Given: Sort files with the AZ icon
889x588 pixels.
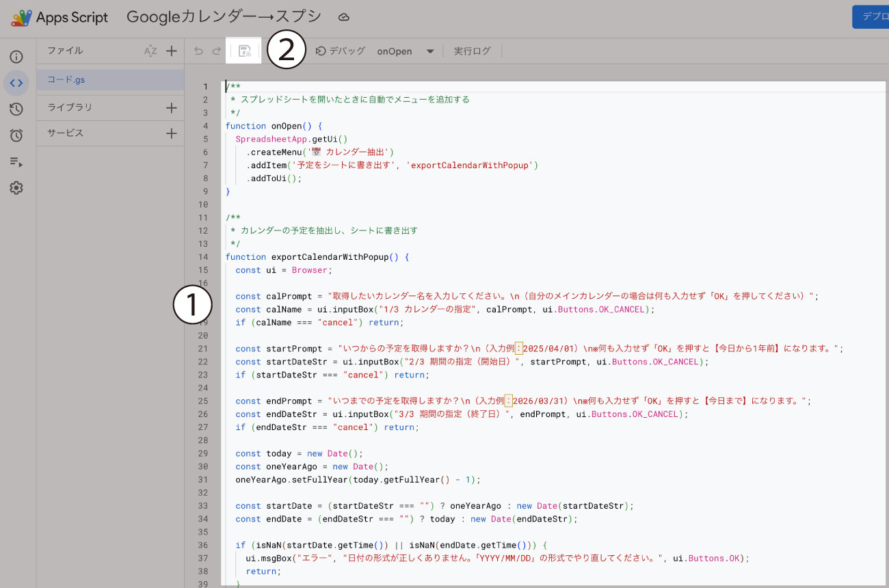Looking at the screenshot, I should coord(150,51).
